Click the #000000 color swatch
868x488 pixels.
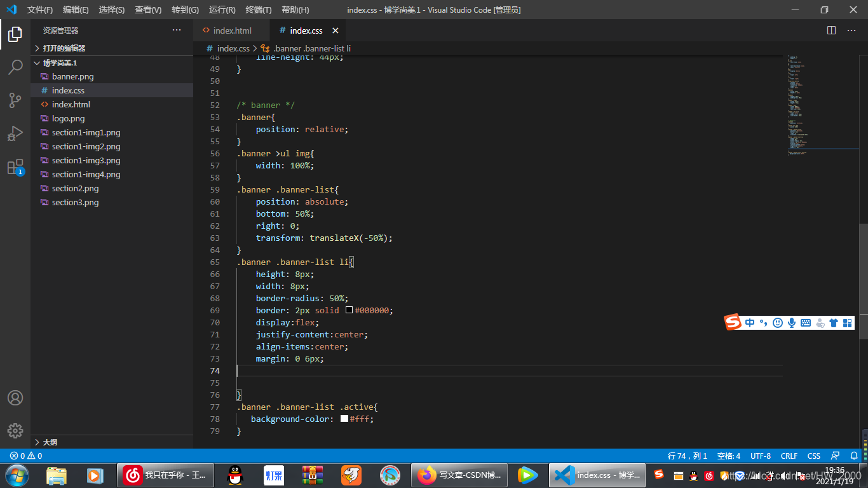tap(349, 310)
